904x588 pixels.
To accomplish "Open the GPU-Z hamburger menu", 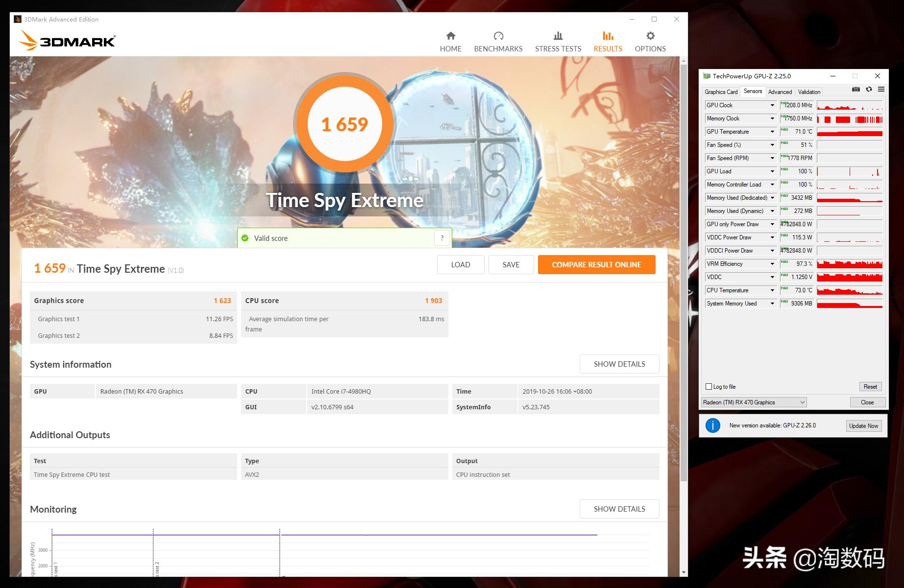I will point(881,90).
